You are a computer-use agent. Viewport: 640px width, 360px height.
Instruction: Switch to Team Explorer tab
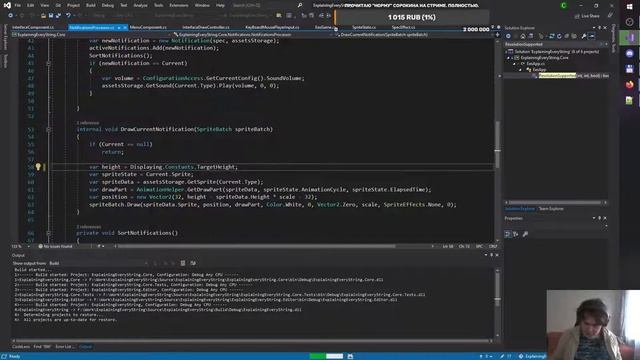[551, 209]
